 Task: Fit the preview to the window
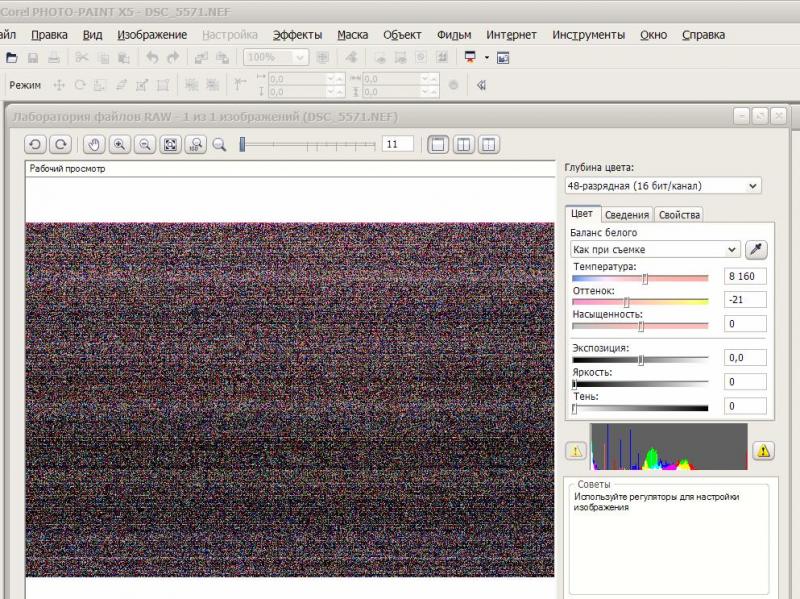click(170, 145)
